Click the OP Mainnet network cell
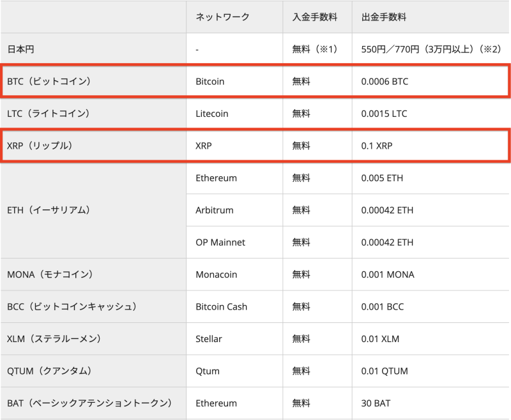511x420 pixels. tap(220, 243)
